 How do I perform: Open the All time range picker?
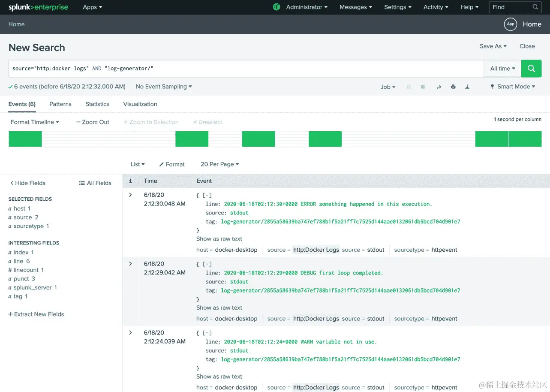(x=502, y=68)
